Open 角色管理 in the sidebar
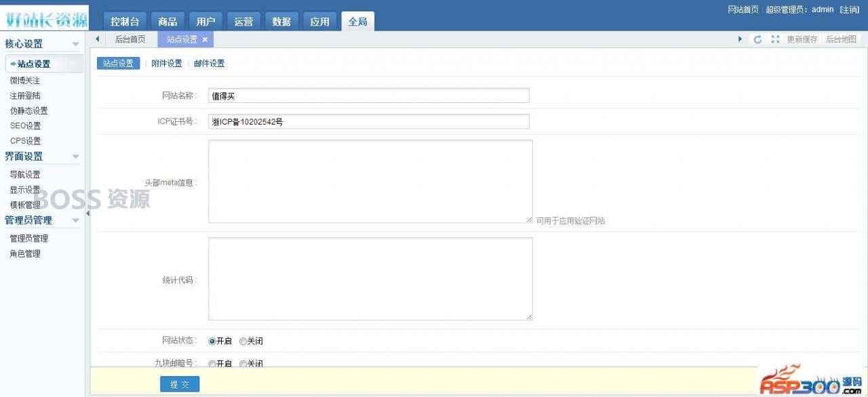The width and height of the screenshot is (868, 397). tap(25, 253)
